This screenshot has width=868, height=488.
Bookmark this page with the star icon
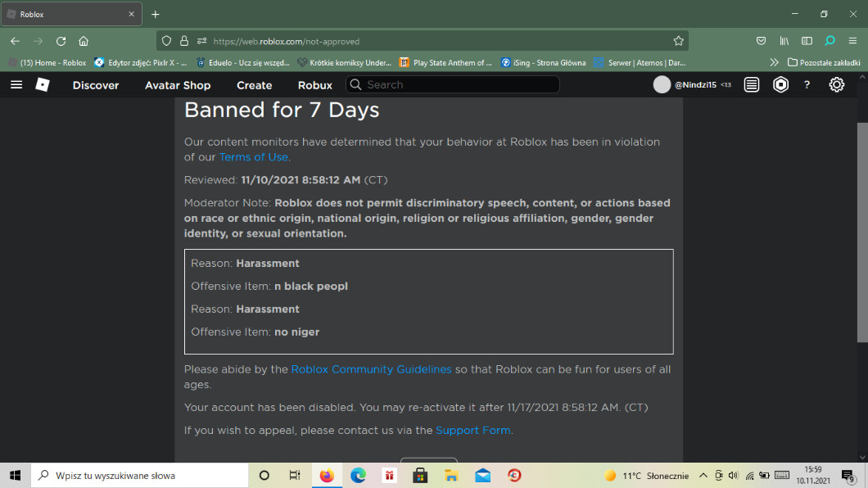pyautogui.click(x=678, y=41)
